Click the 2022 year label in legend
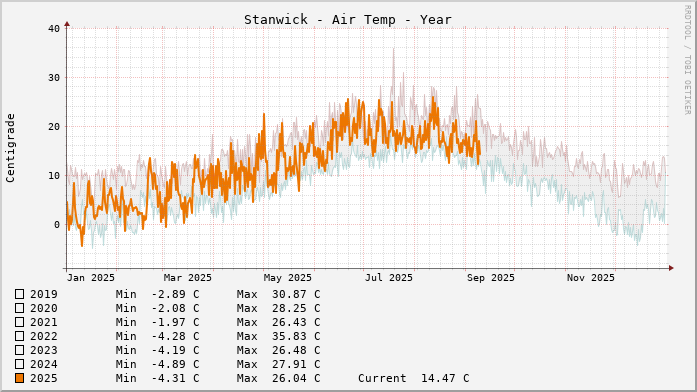697x392 pixels. click(44, 336)
